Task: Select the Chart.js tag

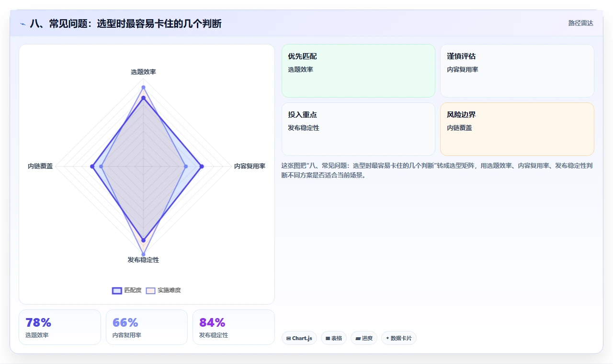Action: [x=299, y=338]
